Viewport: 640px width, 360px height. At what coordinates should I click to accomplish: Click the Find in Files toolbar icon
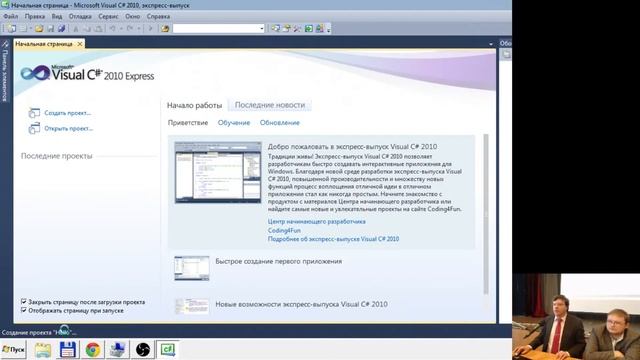click(x=165, y=29)
